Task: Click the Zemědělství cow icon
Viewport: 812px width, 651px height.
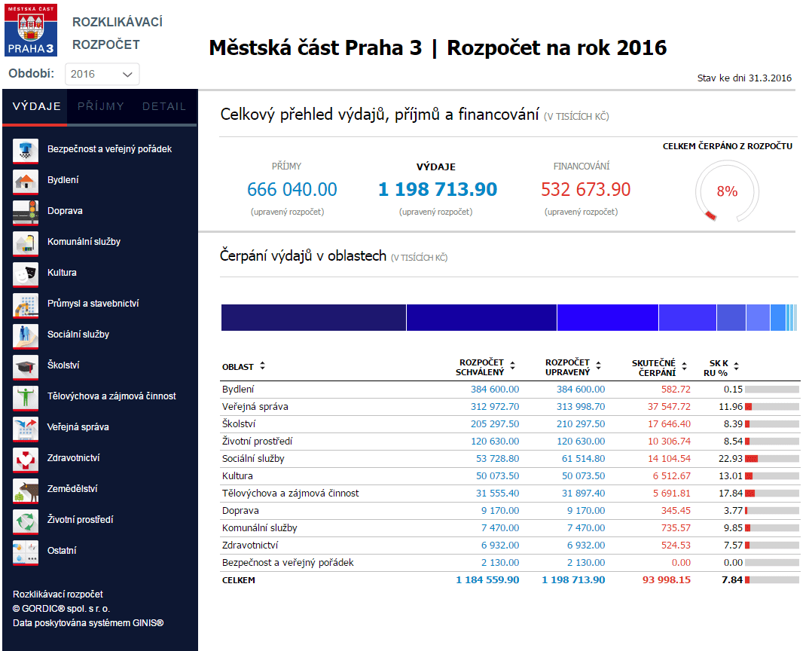Action: (26, 490)
